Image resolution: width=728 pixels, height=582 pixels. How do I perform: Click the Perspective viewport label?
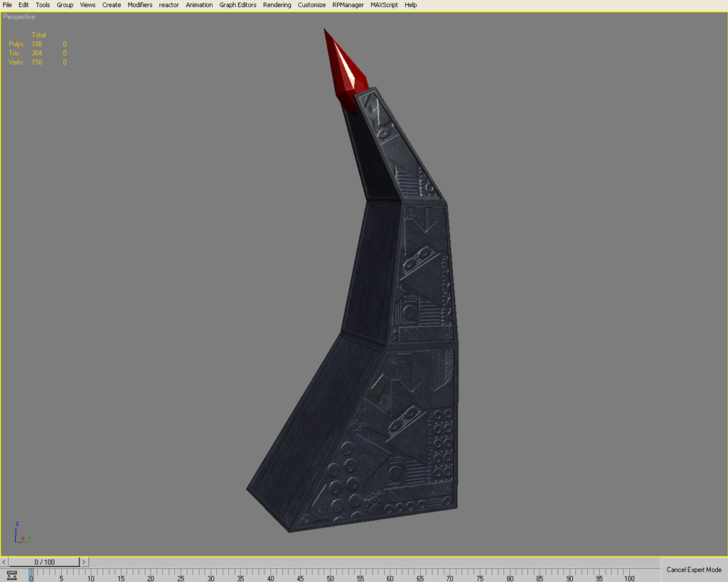[x=19, y=16]
